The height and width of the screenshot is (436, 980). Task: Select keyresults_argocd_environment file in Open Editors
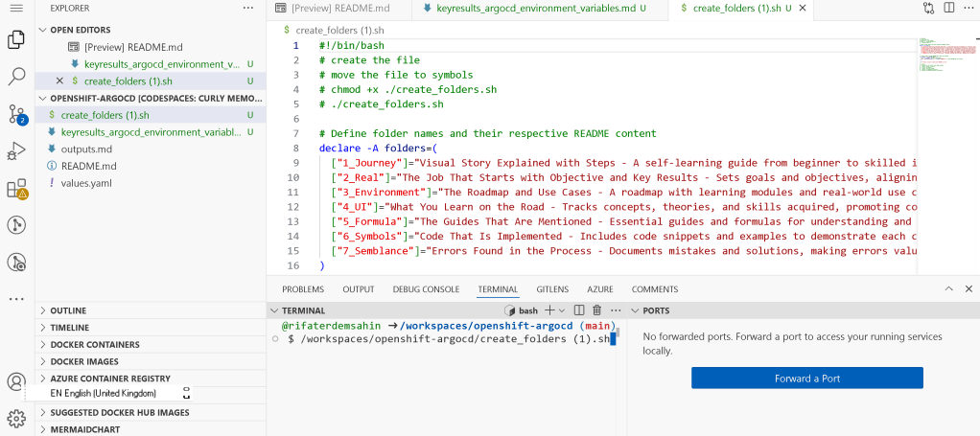tap(151, 63)
